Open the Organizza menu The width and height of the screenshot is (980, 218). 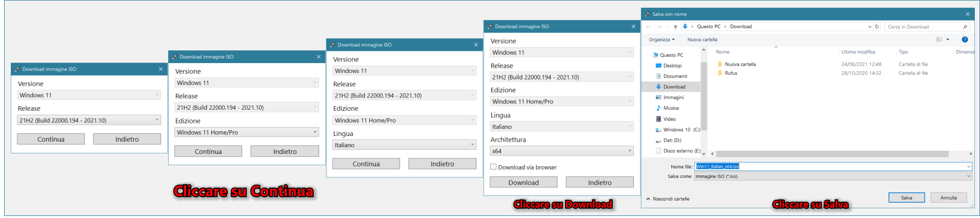[x=662, y=39]
